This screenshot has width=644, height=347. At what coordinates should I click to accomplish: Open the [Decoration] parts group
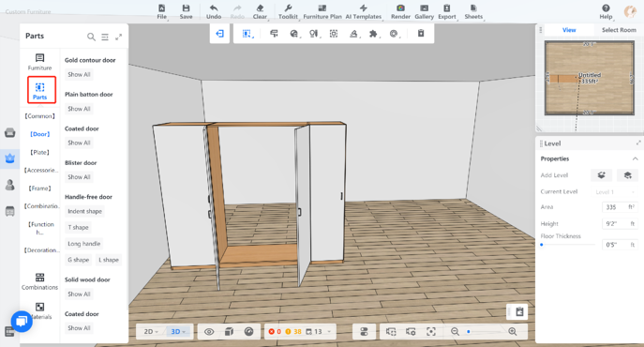click(x=40, y=250)
